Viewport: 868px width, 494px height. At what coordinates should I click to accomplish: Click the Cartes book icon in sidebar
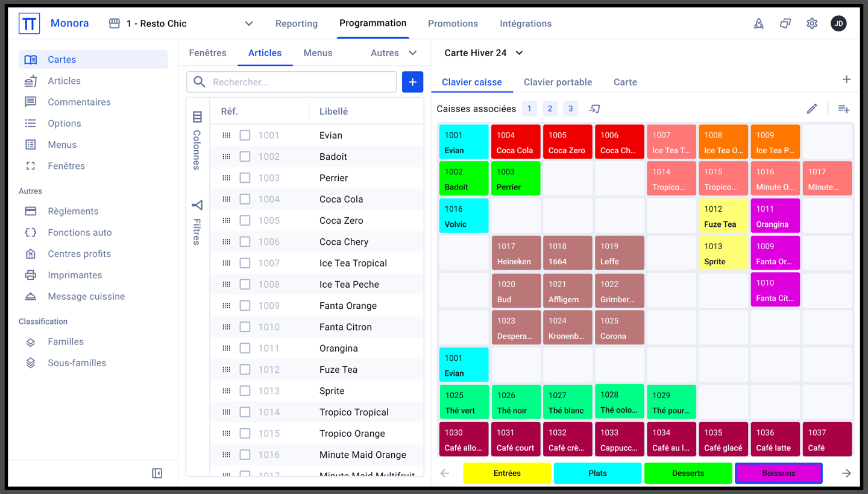31,60
